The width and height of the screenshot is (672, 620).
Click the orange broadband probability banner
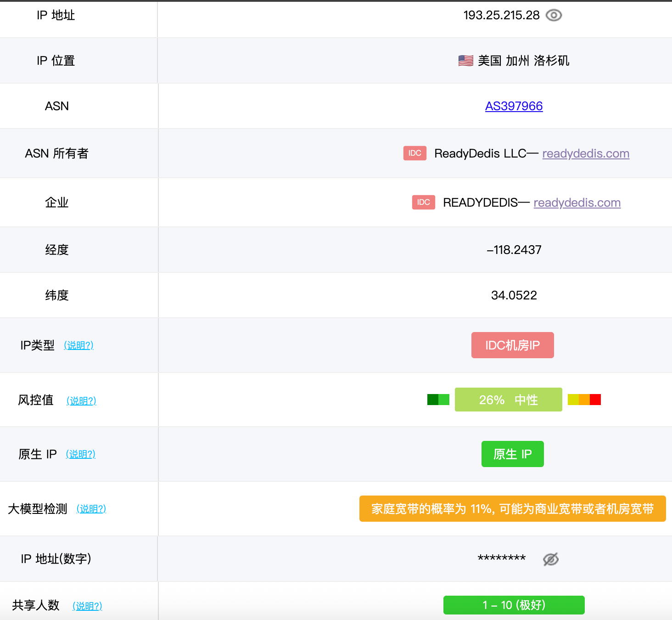(512, 508)
